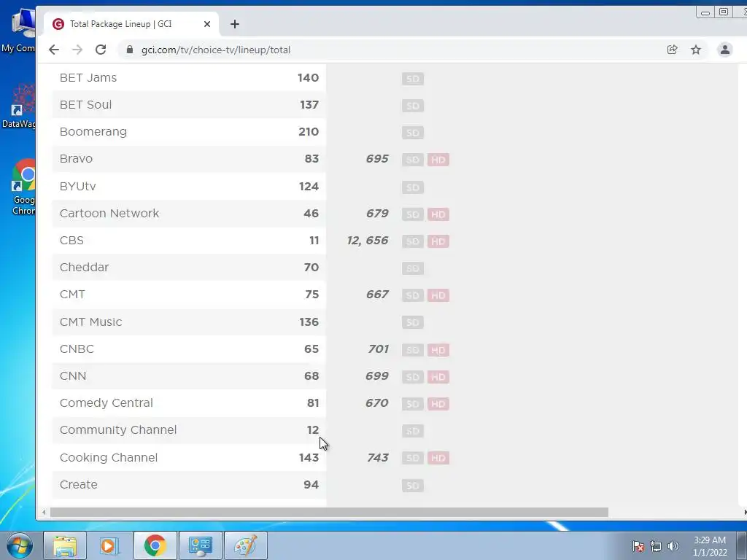Switch to Chrome in the taskbar

[155, 545]
